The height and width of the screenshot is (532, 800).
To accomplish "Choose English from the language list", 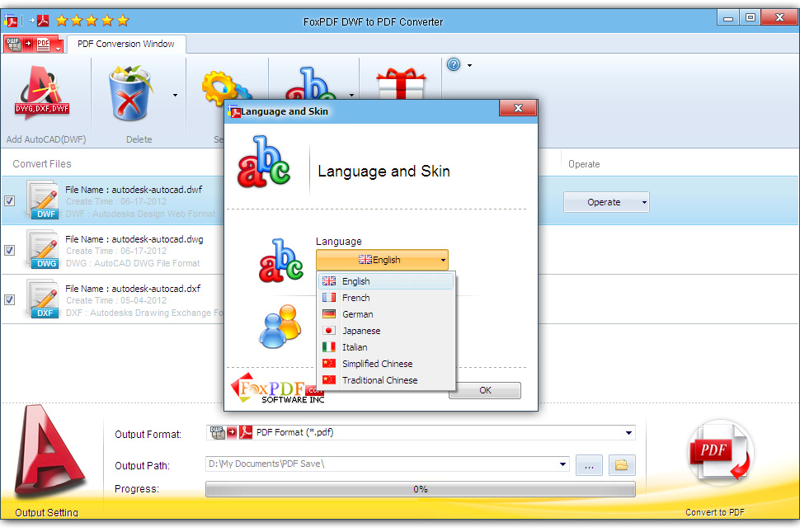I will [x=386, y=281].
